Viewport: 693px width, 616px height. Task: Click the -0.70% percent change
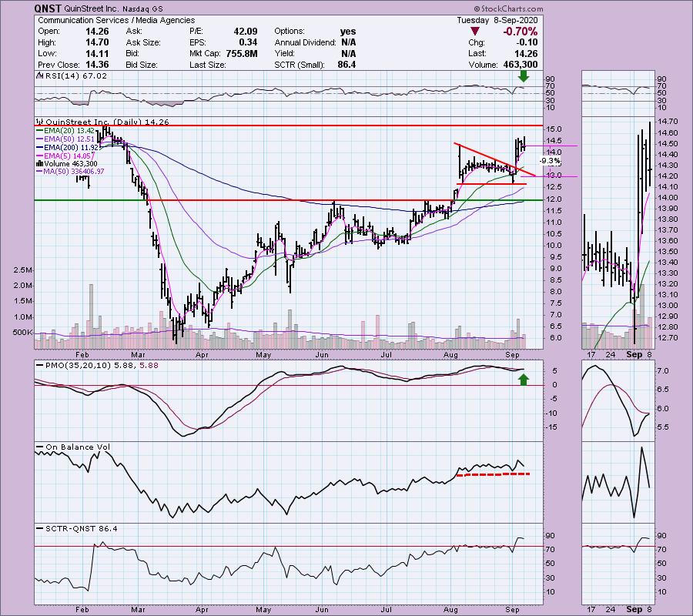(x=520, y=32)
